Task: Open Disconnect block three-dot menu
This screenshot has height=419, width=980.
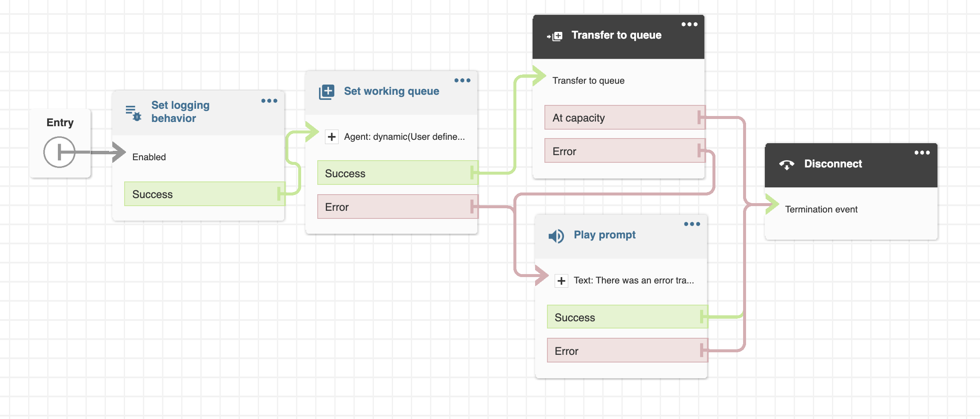Action: point(922,153)
